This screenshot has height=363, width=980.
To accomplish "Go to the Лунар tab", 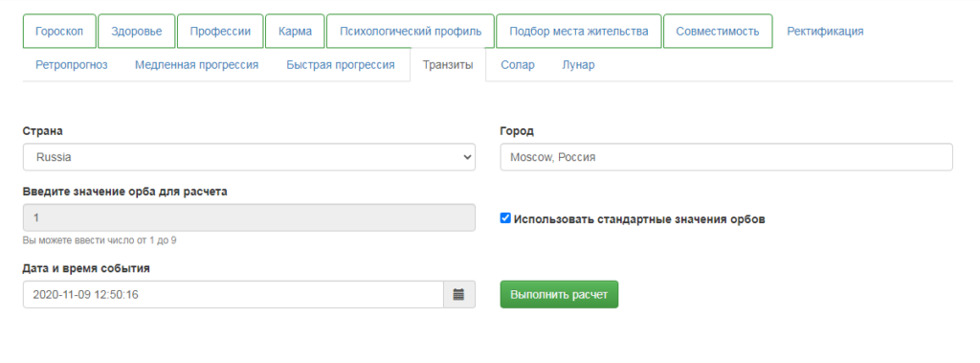I will [578, 65].
